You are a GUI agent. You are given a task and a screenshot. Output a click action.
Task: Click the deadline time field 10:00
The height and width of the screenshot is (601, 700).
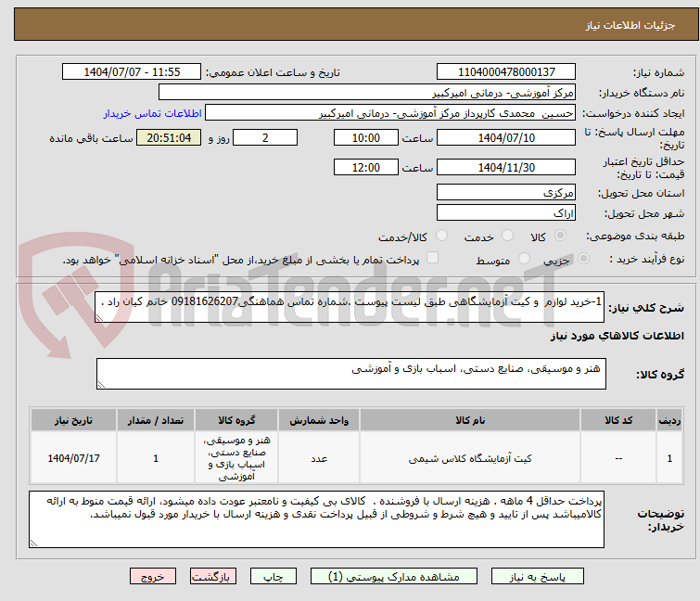click(x=366, y=137)
